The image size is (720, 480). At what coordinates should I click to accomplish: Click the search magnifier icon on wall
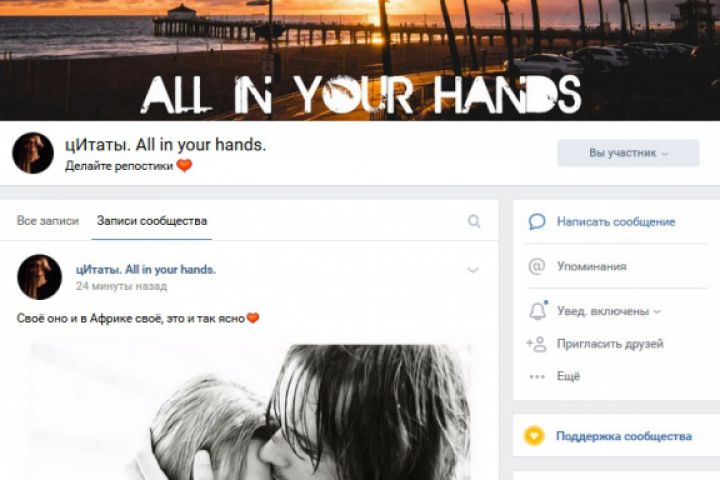click(x=474, y=221)
